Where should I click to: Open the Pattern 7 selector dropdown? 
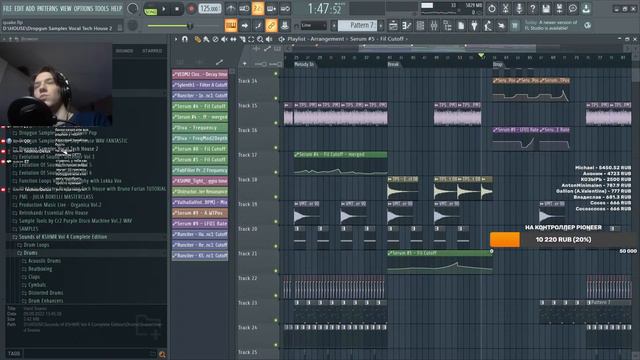coord(358,26)
